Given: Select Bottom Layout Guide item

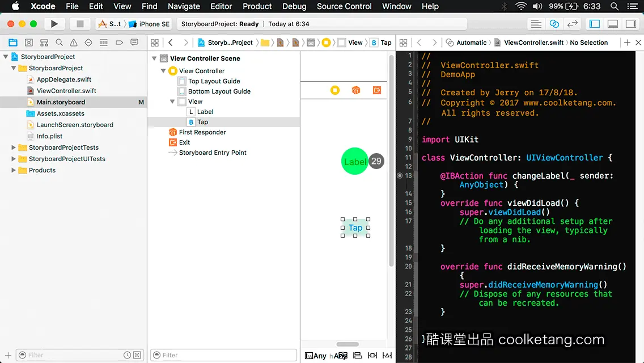Looking at the screenshot, I should (x=219, y=91).
